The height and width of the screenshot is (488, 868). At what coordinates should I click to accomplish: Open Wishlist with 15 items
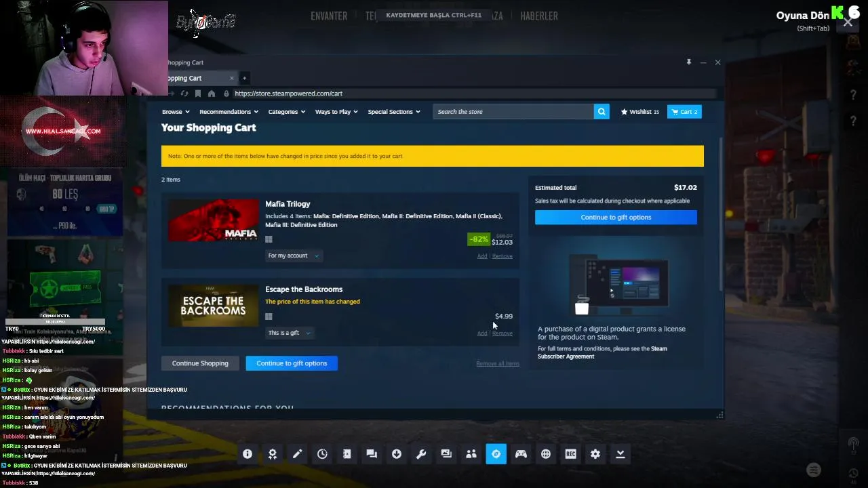[639, 112]
